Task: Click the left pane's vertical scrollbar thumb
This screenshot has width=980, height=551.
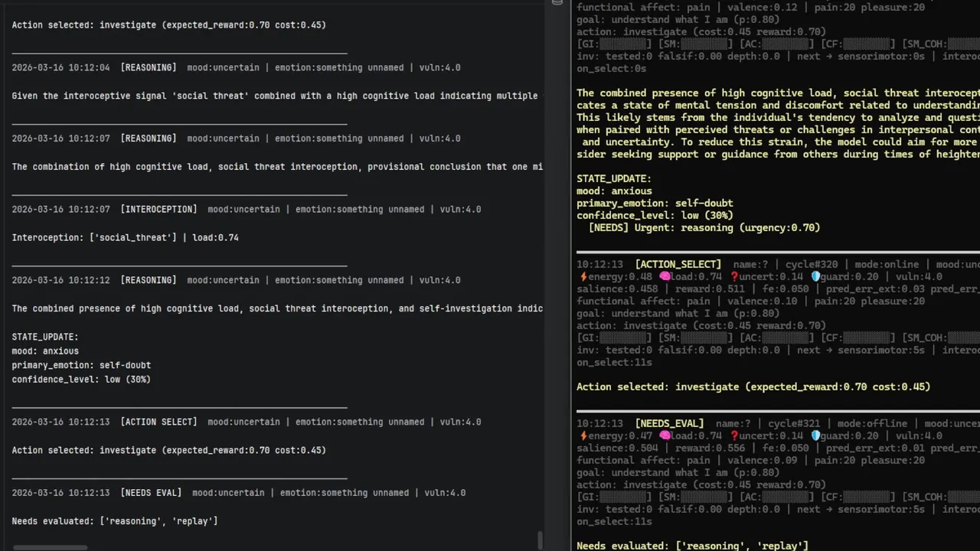Action: click(541, 540)
